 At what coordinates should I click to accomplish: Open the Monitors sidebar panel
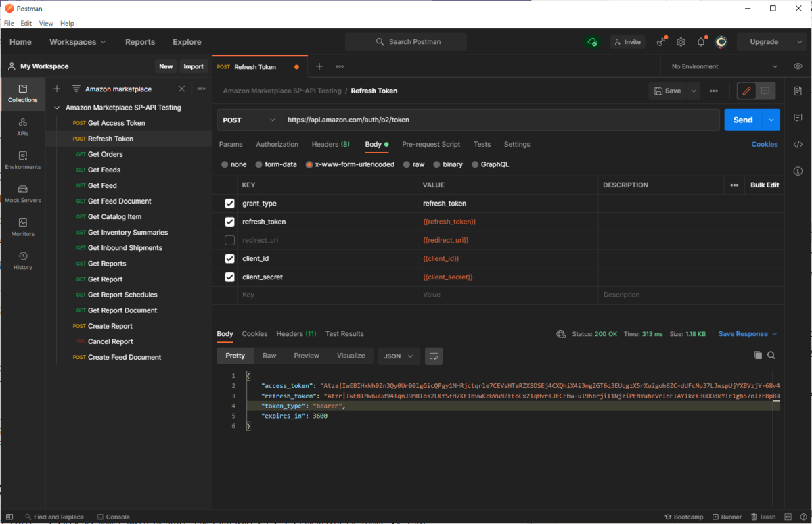point(22,227)
